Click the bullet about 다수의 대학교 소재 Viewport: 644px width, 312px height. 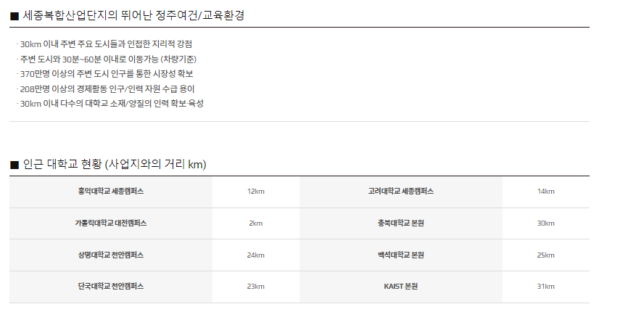pyautogui.click(x=110, y=104)
